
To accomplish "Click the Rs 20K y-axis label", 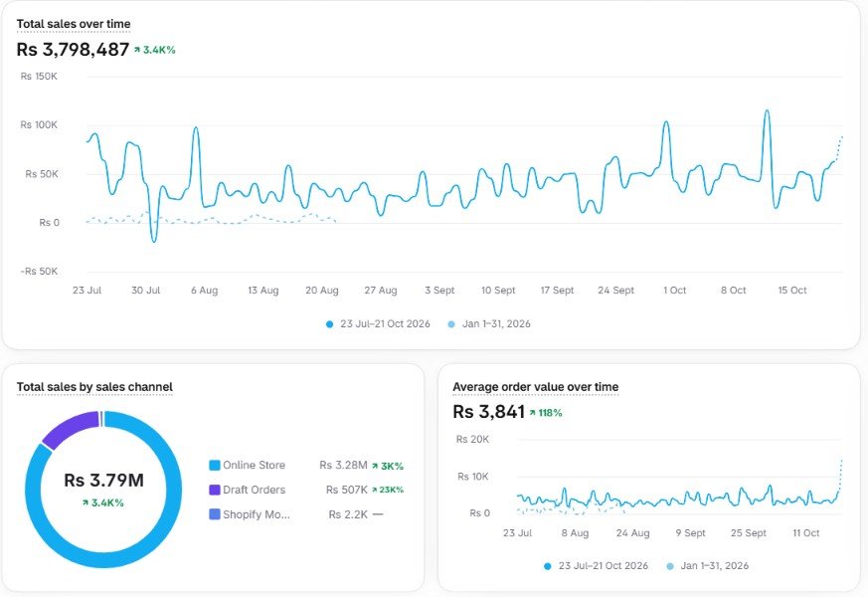I will 472,439.
